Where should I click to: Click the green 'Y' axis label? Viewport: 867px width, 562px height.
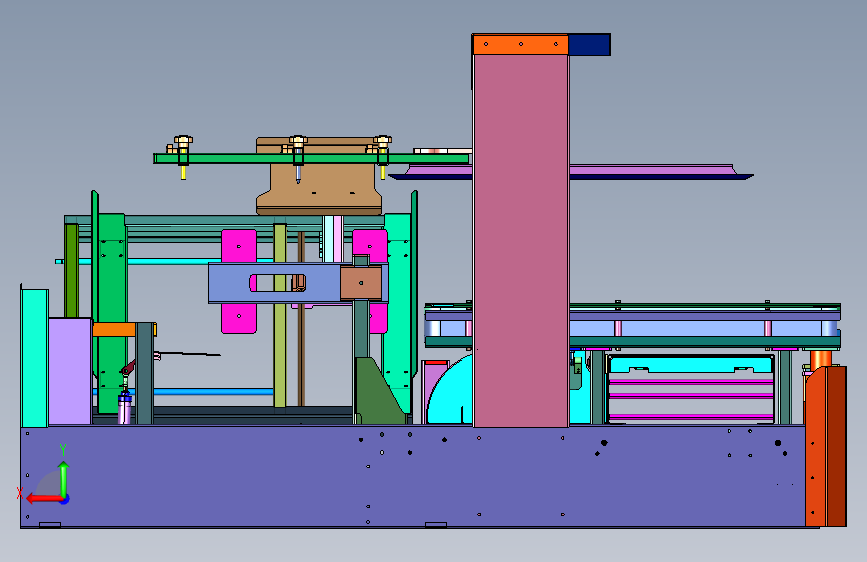coord(63,449)
